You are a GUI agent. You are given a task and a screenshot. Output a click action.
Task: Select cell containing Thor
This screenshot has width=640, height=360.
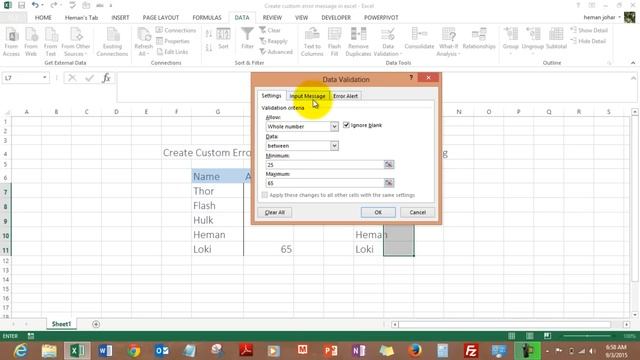217,191
